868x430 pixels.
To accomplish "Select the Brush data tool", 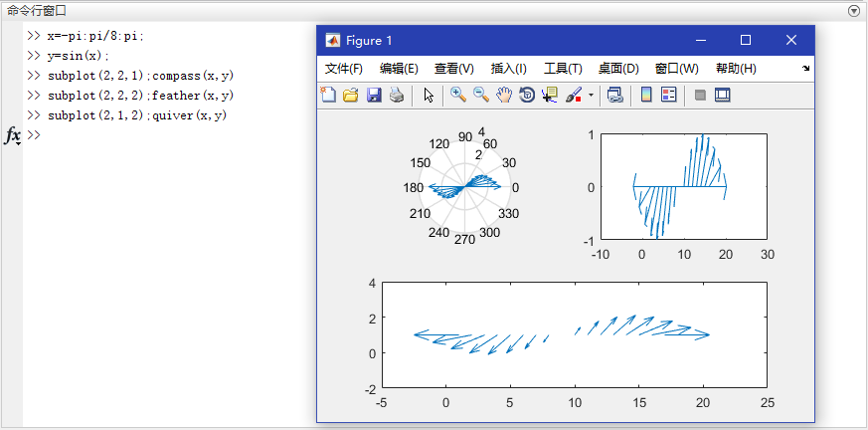I will (574, 96).
